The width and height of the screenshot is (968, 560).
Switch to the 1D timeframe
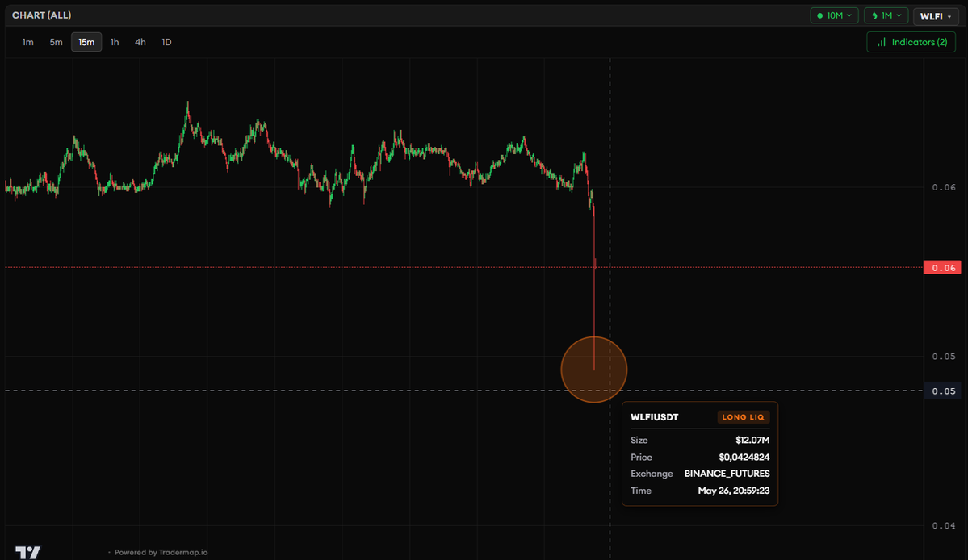click(x=166, y=42)
